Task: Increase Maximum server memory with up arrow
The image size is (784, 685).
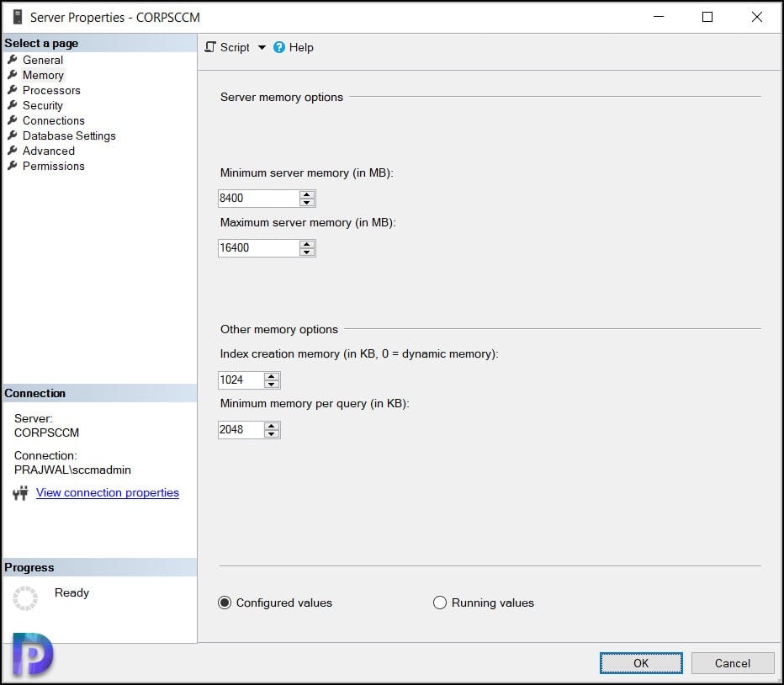Action: tap(307, 244)
